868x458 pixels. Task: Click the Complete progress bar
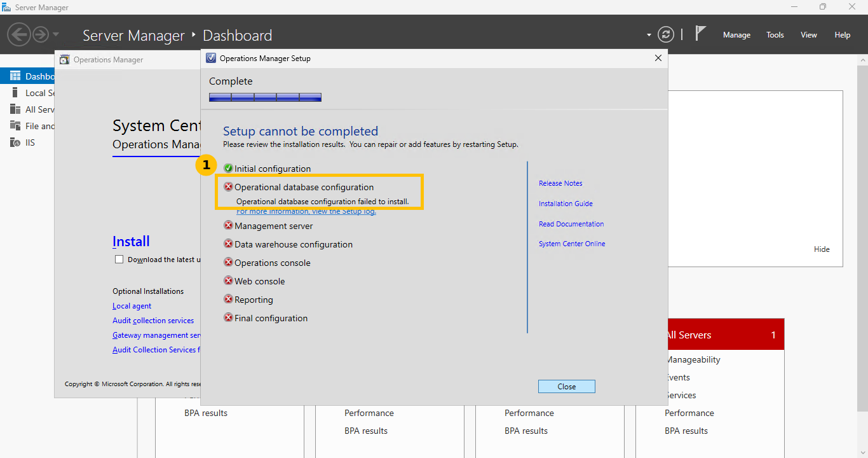pos(265,97)
